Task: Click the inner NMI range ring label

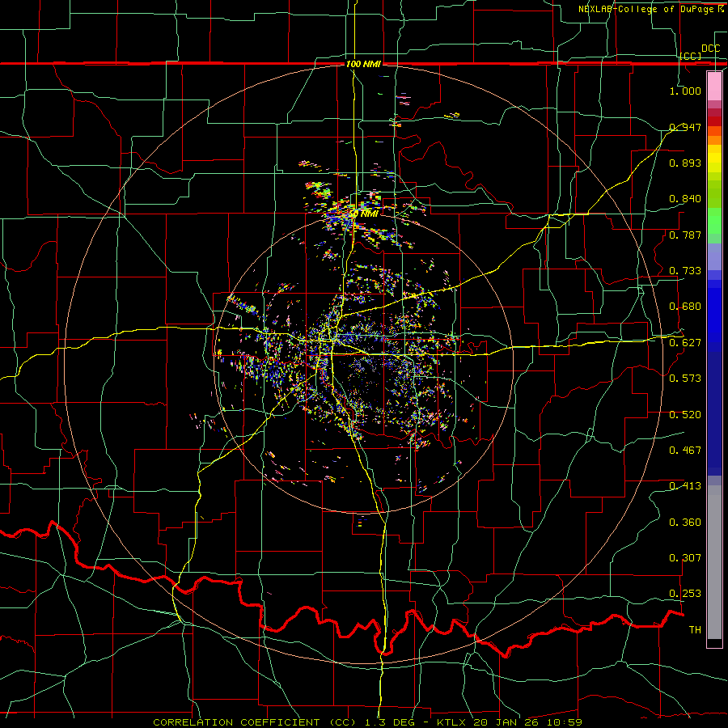Action: (364, 214)
